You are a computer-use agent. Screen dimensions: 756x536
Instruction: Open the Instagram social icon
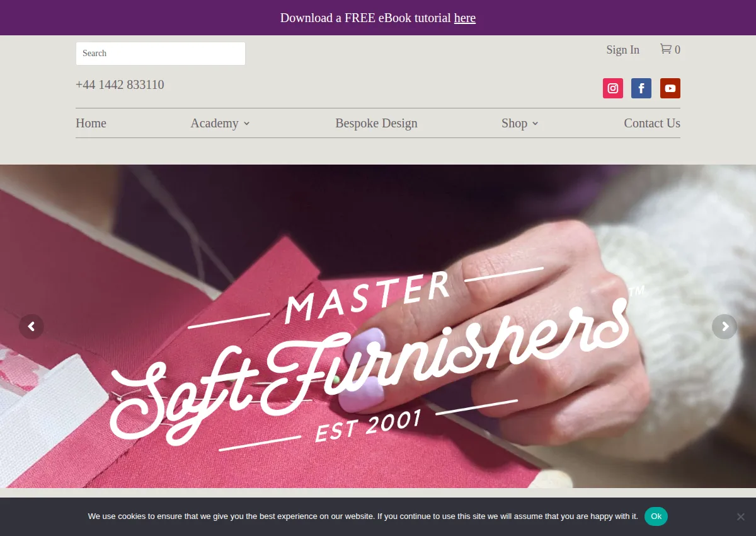click(x=613, y=88)
